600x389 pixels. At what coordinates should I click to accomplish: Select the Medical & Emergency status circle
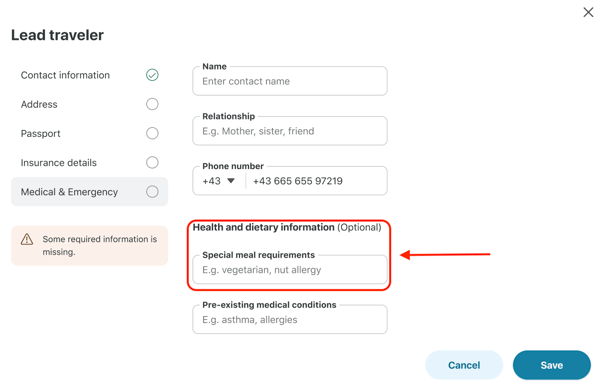(152, 192)
